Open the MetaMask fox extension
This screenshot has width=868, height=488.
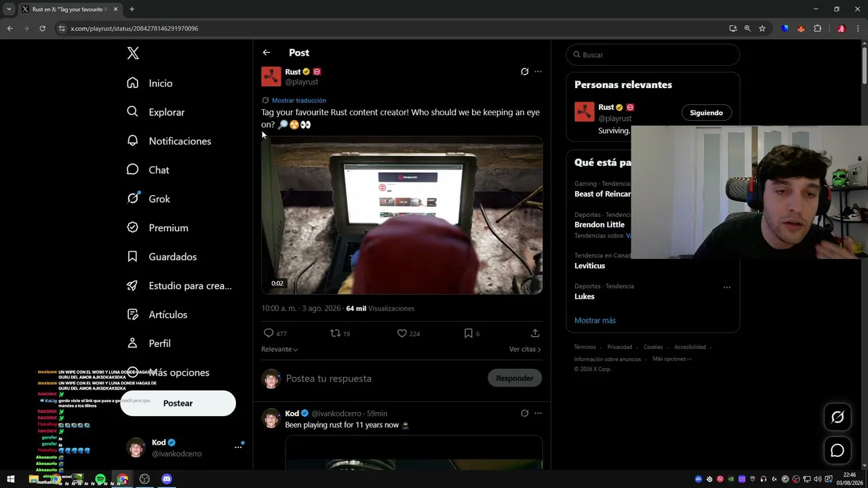(801, 28)
